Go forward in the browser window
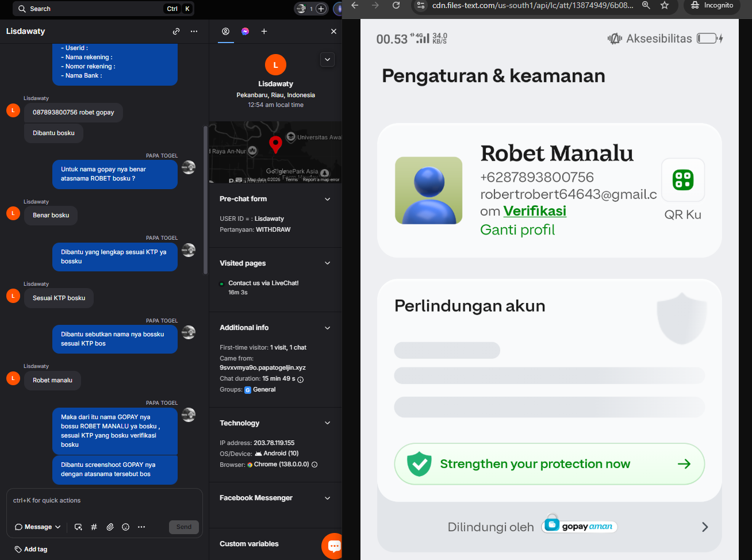 [x=375, y=5]
